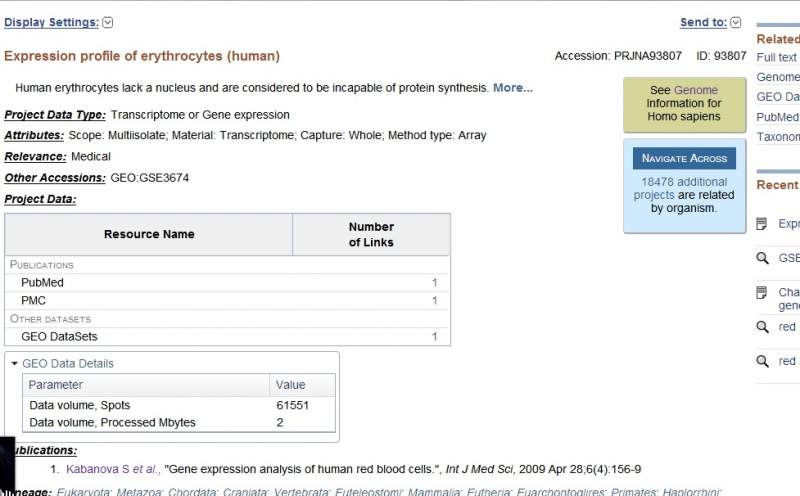Open the 18478 additional projects link

[x=682, y=188]
